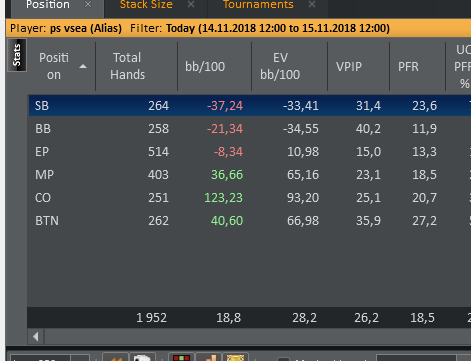Switch to the Tournaments tab
This screenshot has width=471, height=361.
coord(258,4)
